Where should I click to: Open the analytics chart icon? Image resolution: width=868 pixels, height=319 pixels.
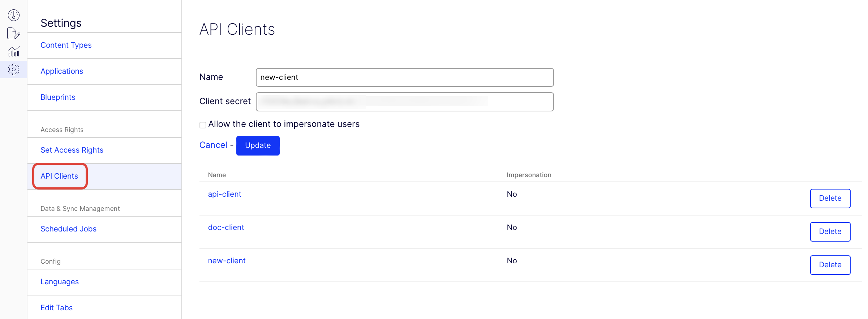coord(14,52)
